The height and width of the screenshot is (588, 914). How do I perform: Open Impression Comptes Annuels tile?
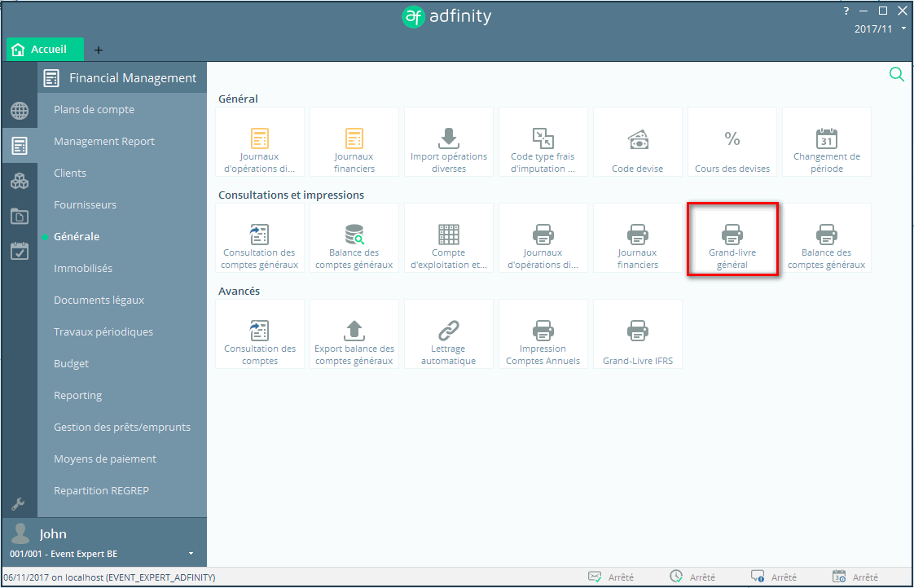[543, 334]
